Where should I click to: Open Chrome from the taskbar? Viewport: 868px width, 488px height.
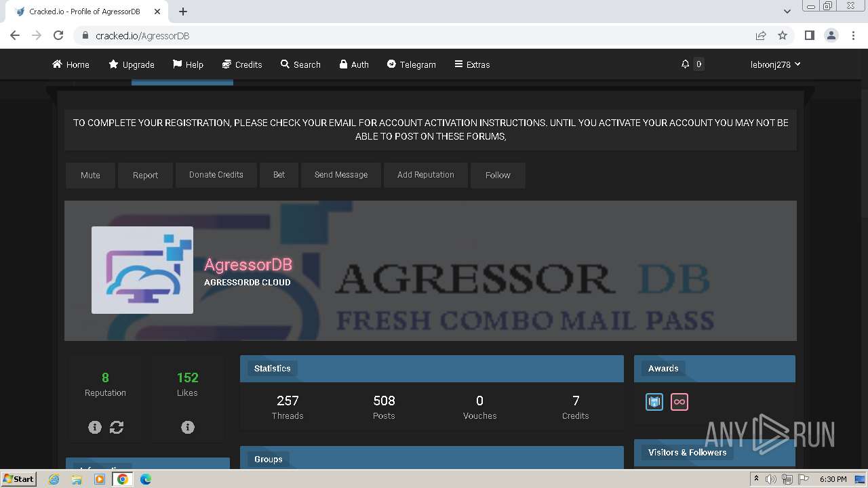123,479
